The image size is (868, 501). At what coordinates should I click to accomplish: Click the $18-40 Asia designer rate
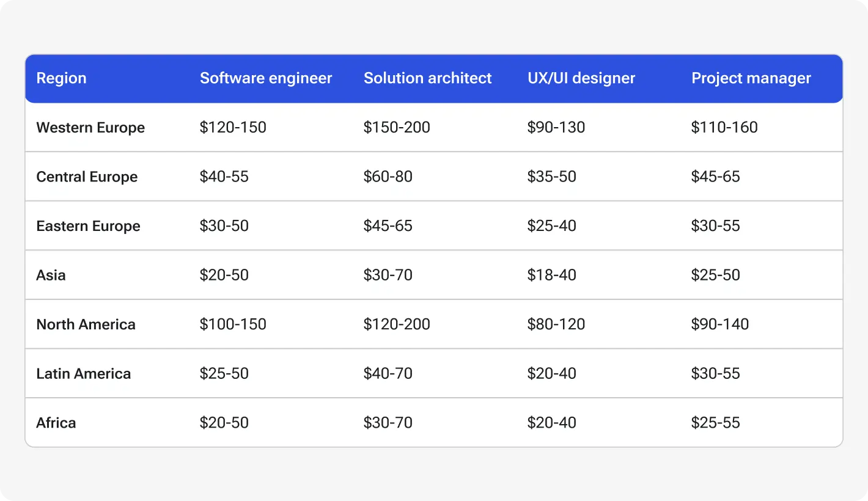(x=551, y=275)
